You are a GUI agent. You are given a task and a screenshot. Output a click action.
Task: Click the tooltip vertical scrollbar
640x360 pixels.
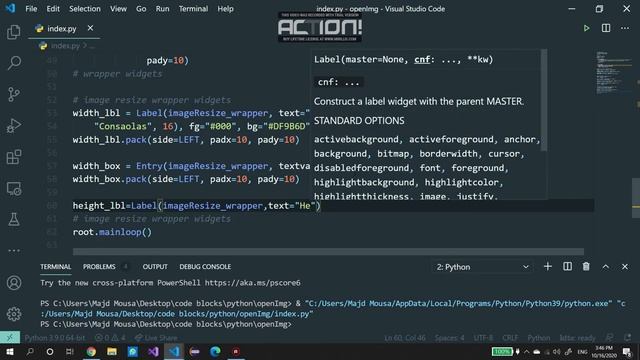(544, 100)
